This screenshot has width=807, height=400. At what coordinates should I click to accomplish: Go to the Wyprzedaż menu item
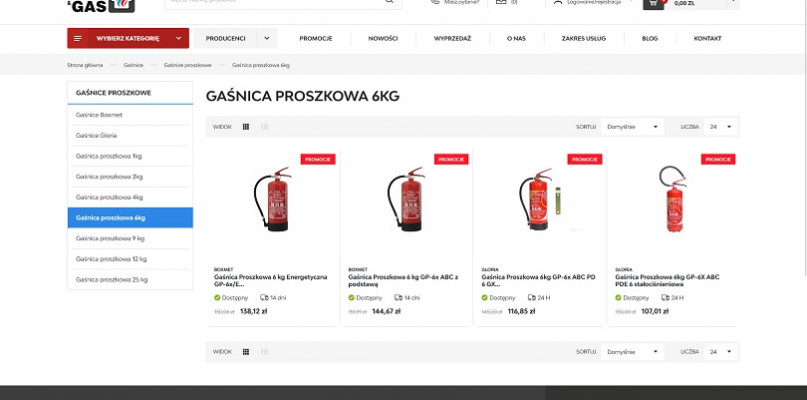pos(452,39)
